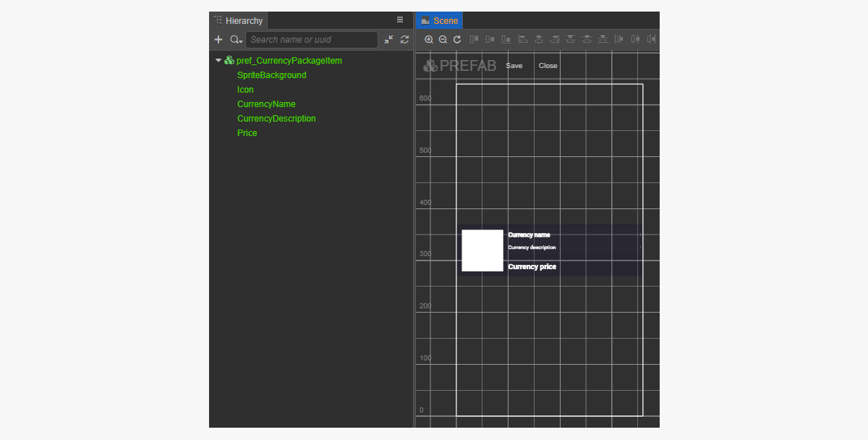Select the CurrencyDescription node
The image size is (868, 440).
276,119
